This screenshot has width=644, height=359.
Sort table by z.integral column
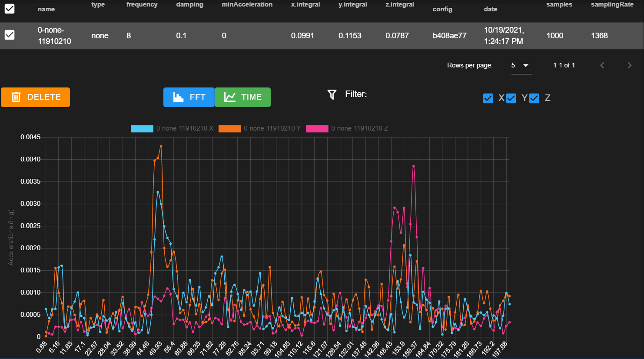[x=400, y=4]
